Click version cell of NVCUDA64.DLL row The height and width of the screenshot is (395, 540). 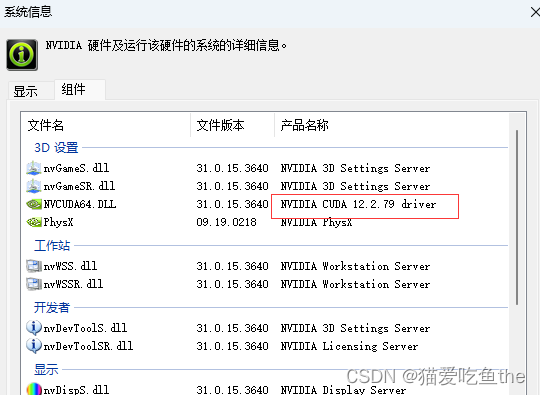coord(232,204)
